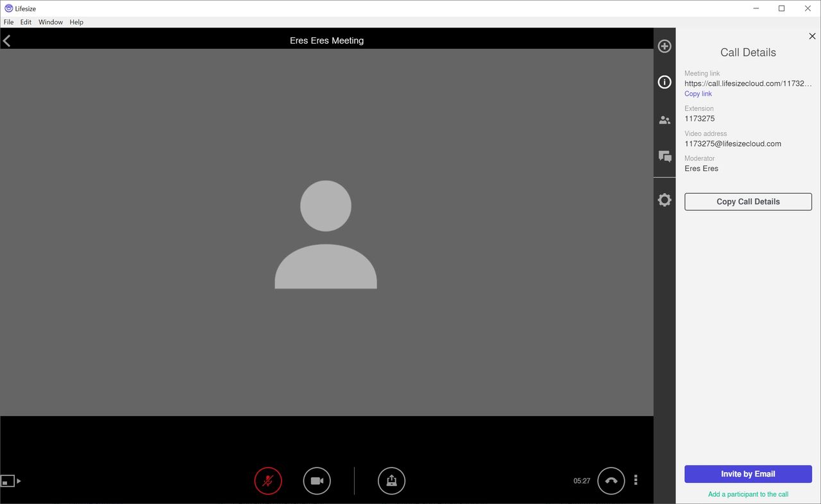Click Invite by Email button
Screen dimensions: 821x504
748,474
